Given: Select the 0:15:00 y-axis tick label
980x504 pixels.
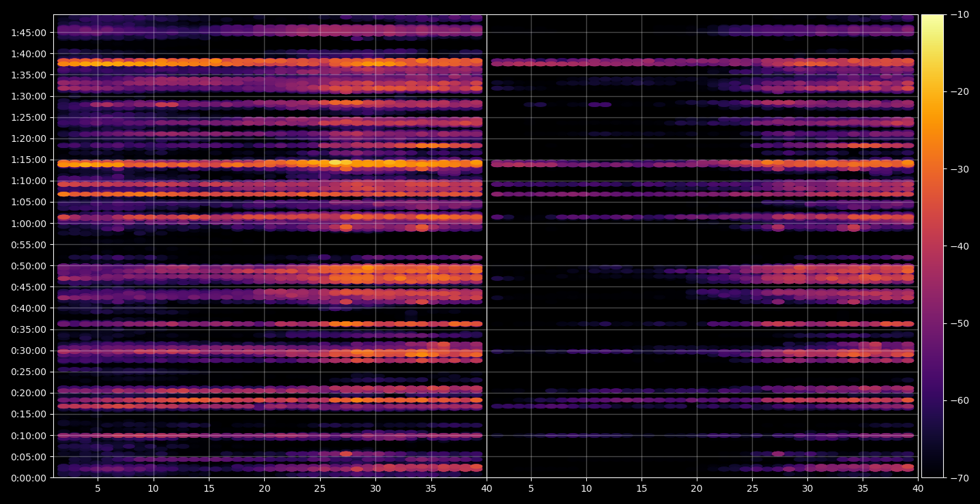Looking at the screenshot, I should click(x=29, y=414).
